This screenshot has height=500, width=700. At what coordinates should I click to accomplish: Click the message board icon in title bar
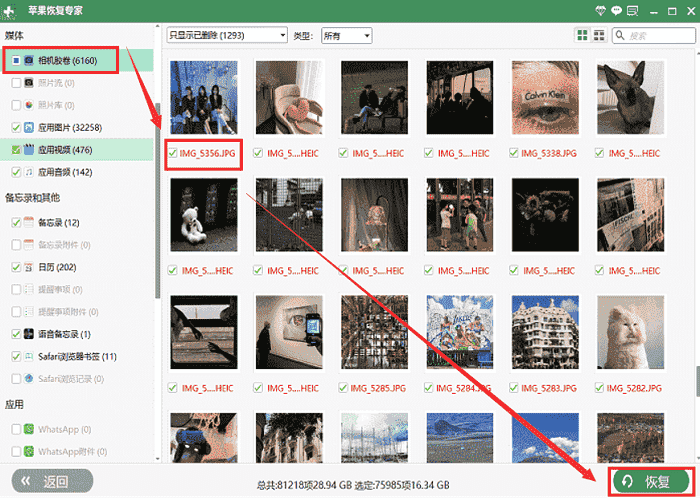(632, 11)
